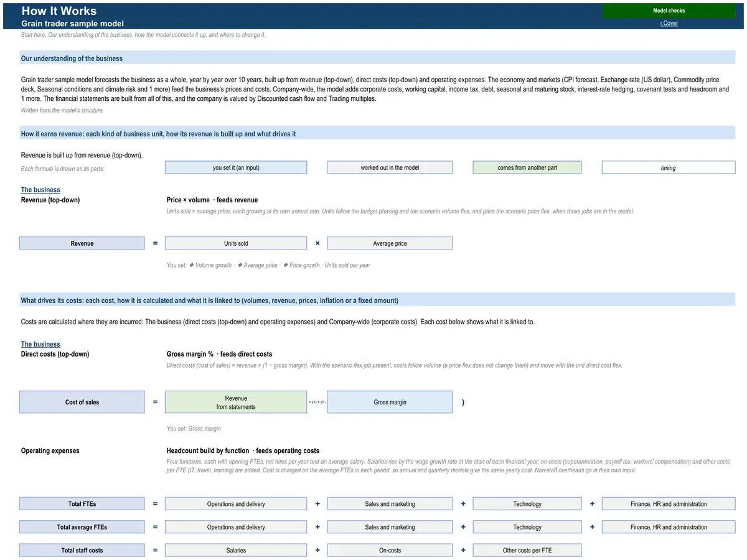Select the bold "Operating expenses" row label

[50, 450]
